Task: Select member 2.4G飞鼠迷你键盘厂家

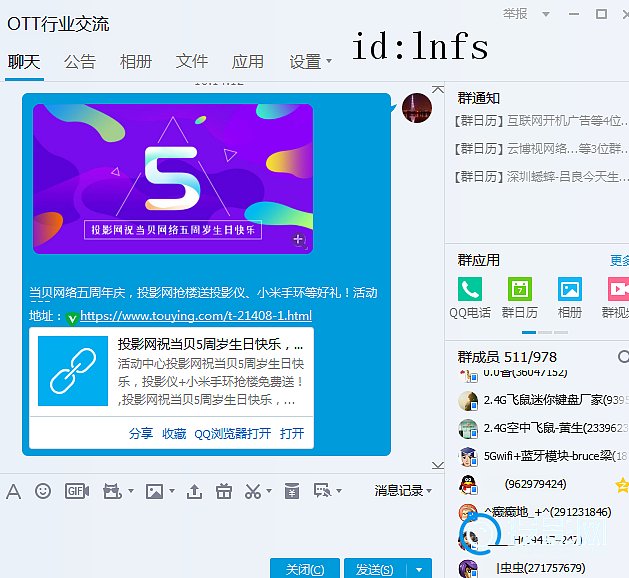Action: click(543, 400)
